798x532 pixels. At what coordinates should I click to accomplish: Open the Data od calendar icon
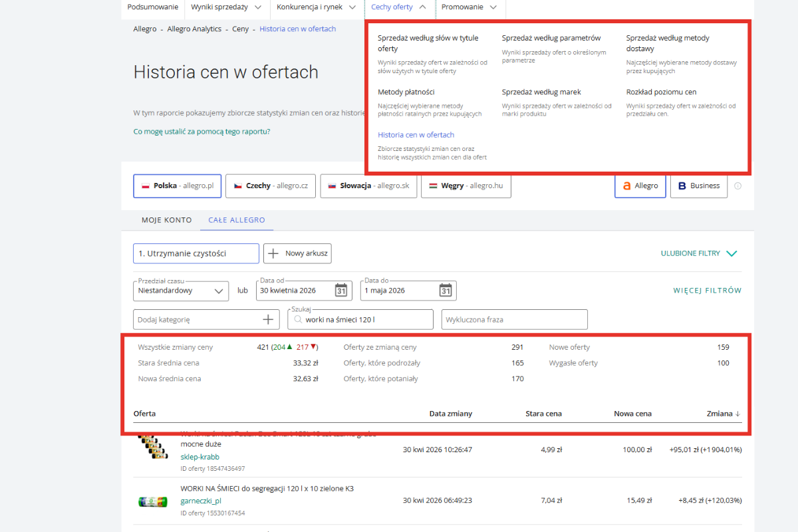coord(341,291)
